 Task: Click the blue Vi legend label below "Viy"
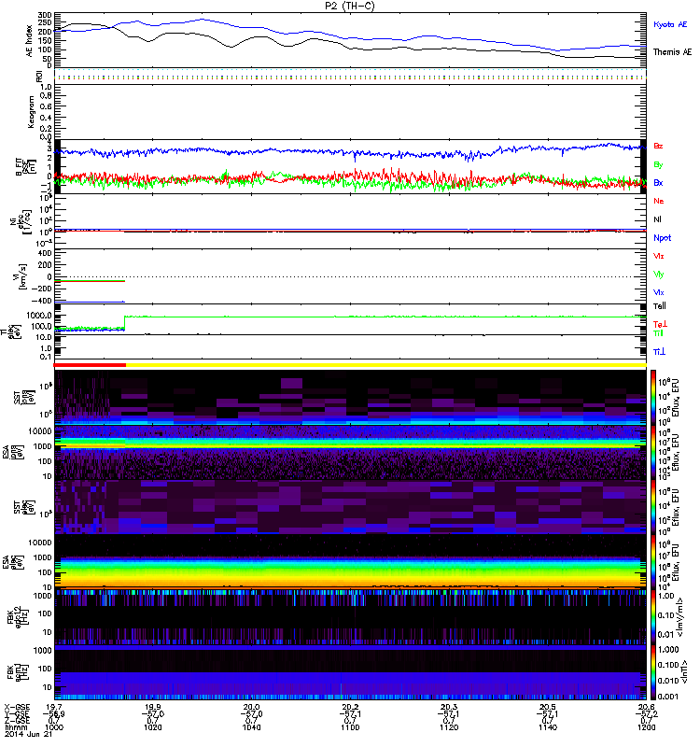click(x=659, y=292)
